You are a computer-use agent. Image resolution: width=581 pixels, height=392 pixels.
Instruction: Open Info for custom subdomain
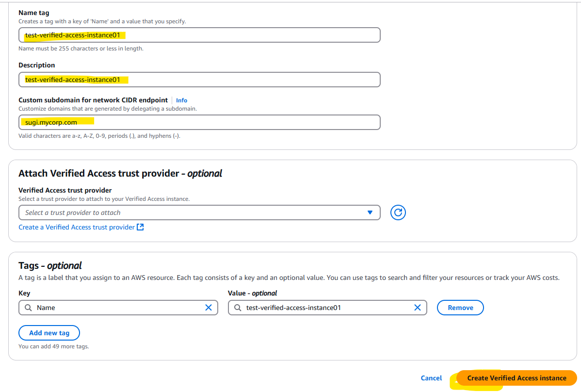click(181, 100)
